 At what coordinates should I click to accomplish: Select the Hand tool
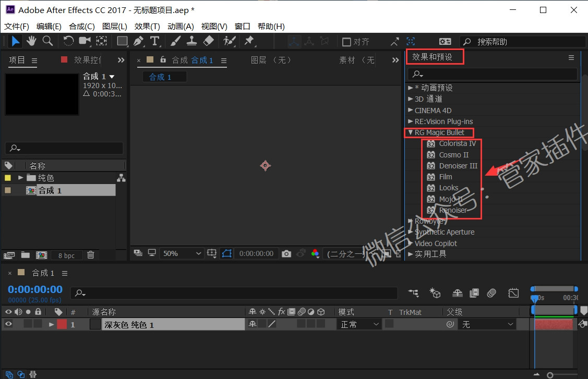click(31, 41)
